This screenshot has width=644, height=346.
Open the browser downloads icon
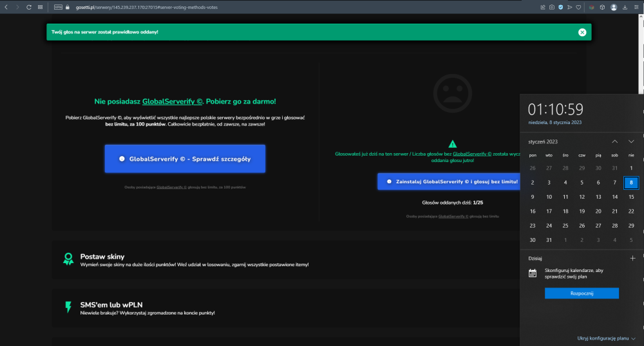625,7
